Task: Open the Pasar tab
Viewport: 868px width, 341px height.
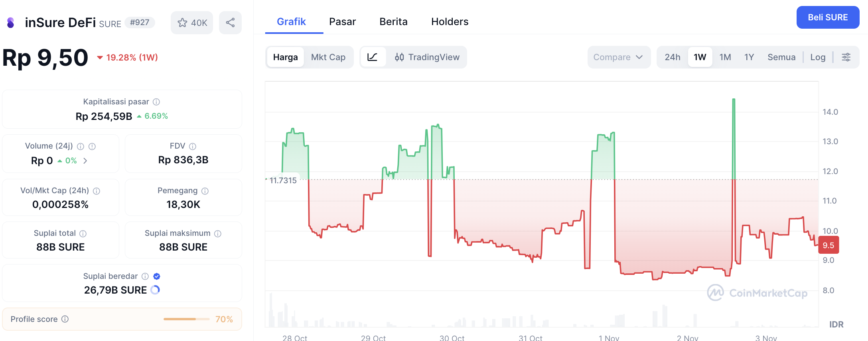Action: click(342, 22)
